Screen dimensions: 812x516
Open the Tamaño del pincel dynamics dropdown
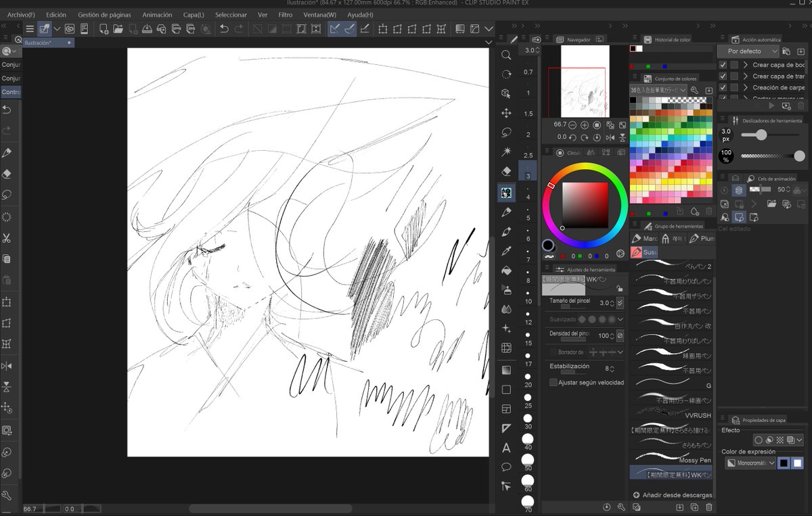(x=620, y=303)
